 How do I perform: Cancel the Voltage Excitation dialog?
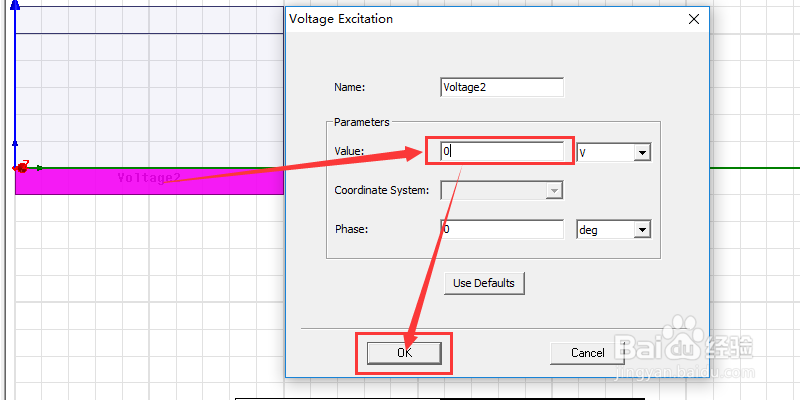(x=587, y=353)
